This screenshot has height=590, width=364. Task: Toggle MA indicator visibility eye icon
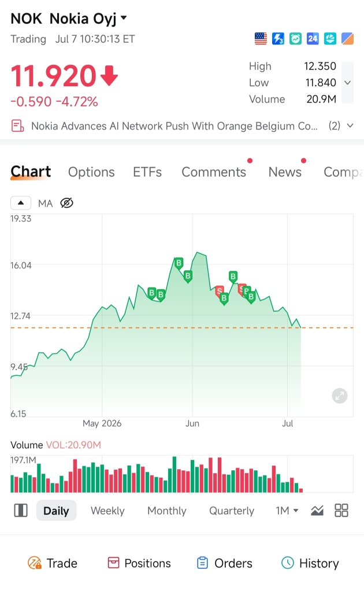(66, 203)
